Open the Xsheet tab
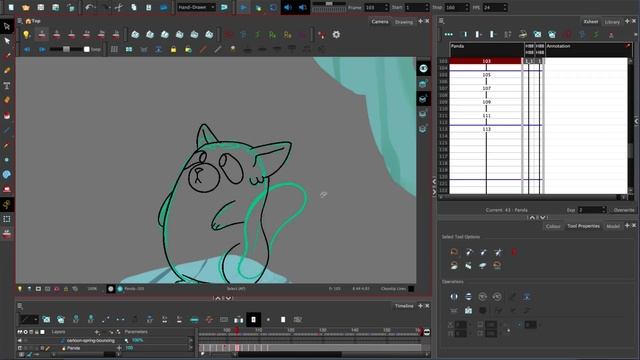This screenshot has width=640, height=360. tap(591, 22)
